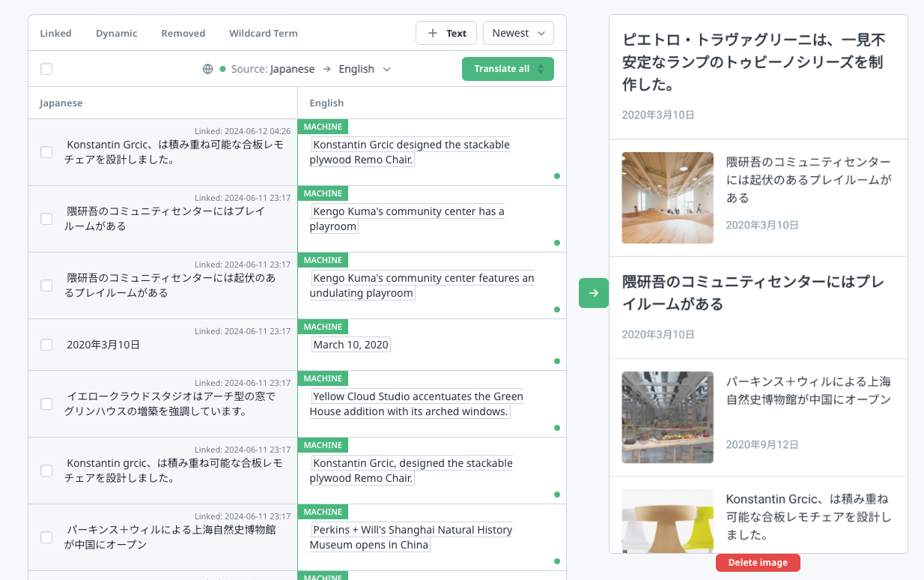This screenshot has width=924, height=580.
Task: Click the 2020年9月12日 date in preview
Action: [762, 444]
